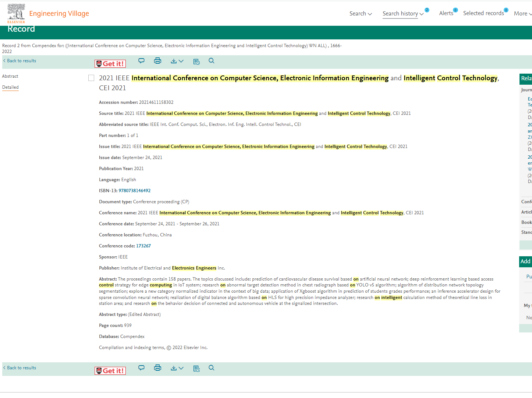Click the bottom citation history icon
This screenshot has height=398, width=532.
pos(196,369)
